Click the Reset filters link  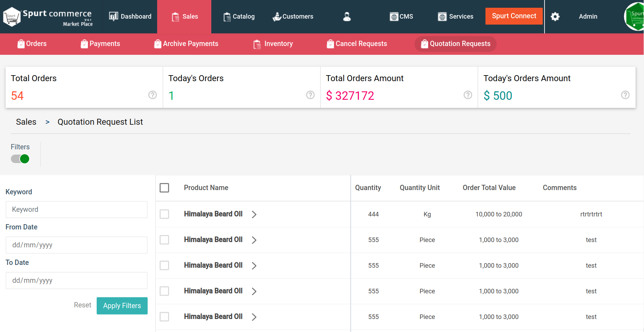click(x=83, y=305)
